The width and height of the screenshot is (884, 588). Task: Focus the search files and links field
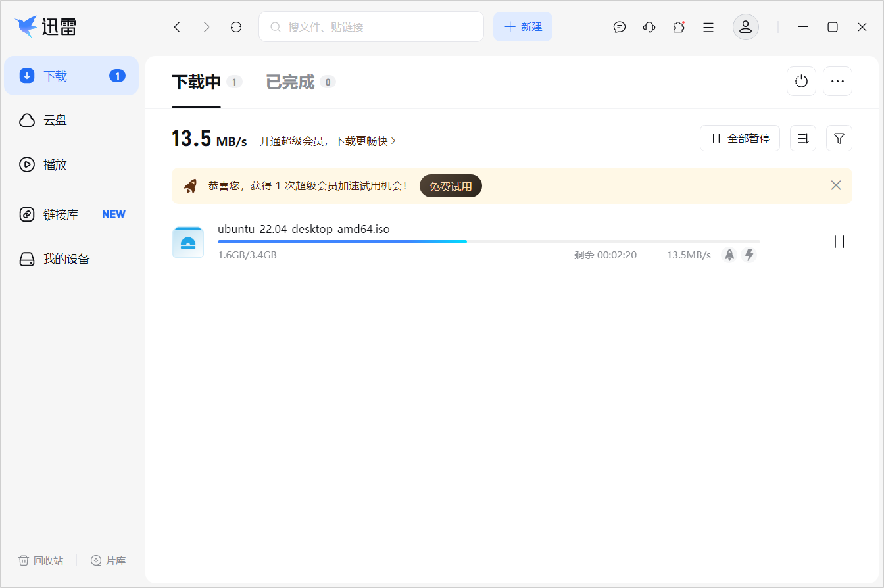pos(371,27)
